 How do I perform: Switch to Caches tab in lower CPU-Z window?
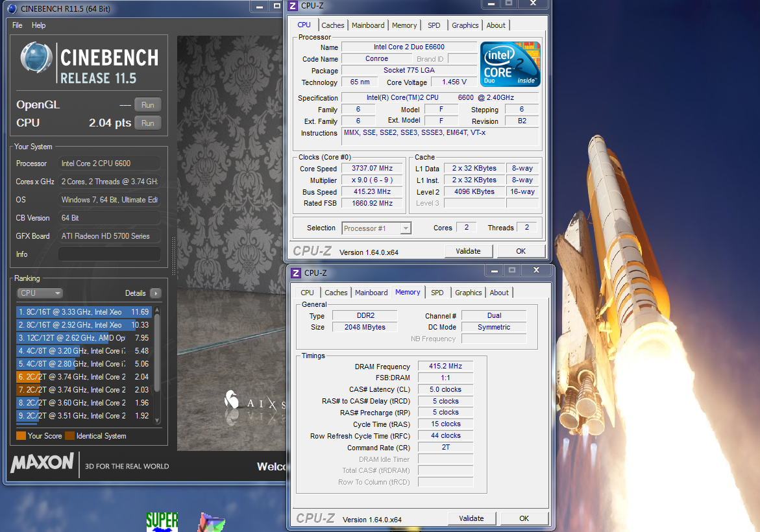point(336,293)
